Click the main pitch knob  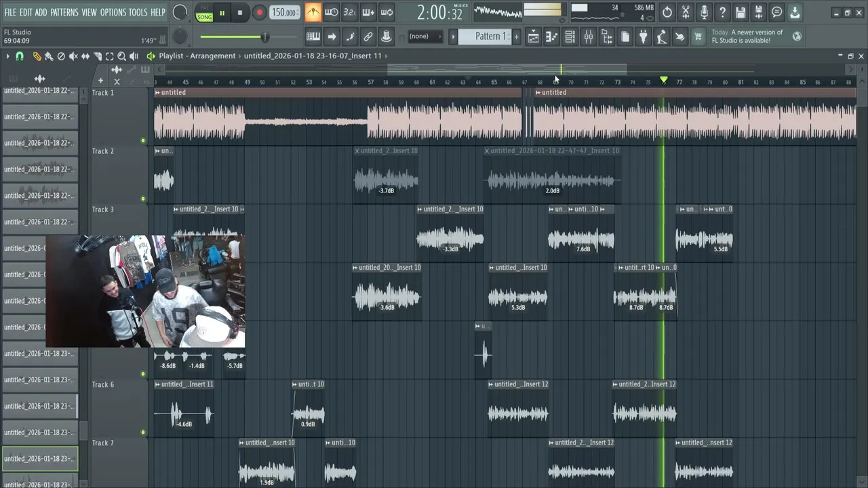coord(180,37)
